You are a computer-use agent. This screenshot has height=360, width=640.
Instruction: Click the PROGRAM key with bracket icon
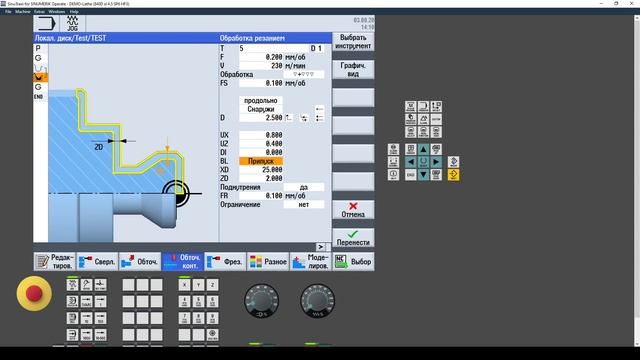423,107
